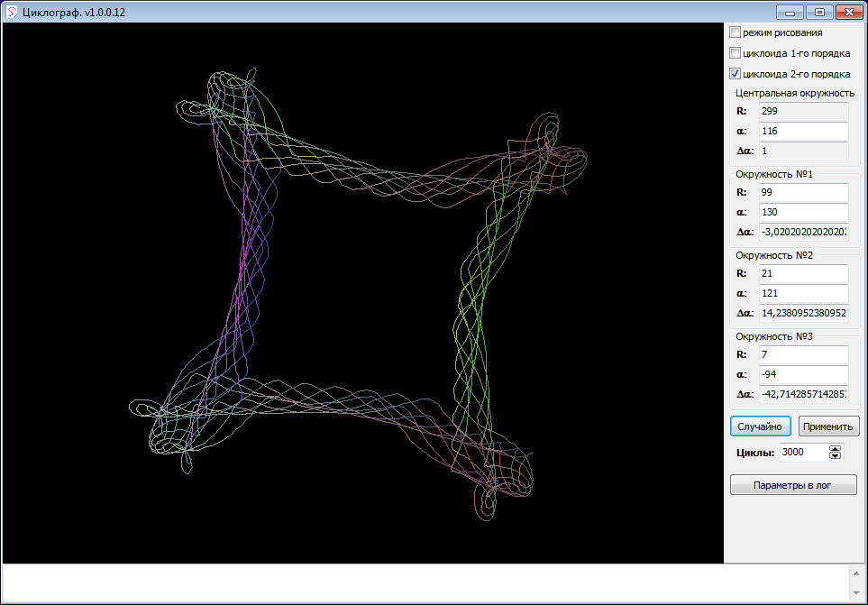Viewport: 868px width, 605px height.
Task: Click the log scrollbar down arrow
Action: [856, 593]
